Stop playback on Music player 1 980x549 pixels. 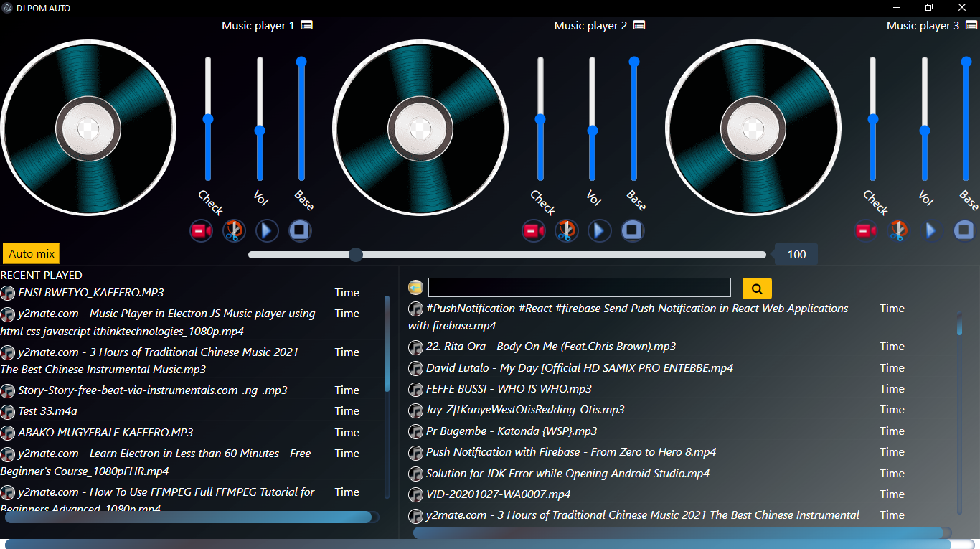300,231
